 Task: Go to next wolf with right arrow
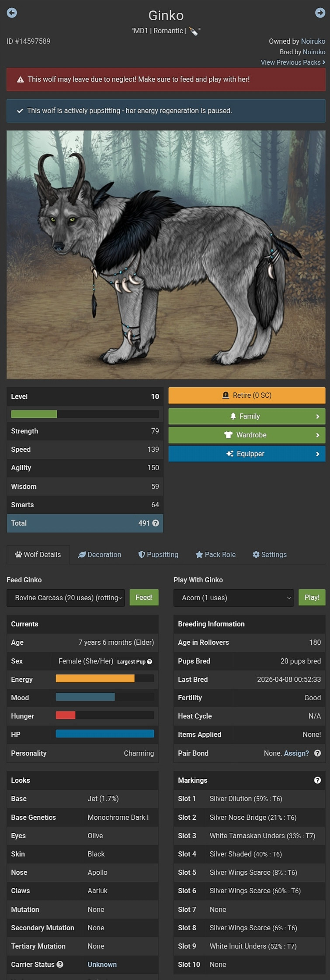(320, 13)
